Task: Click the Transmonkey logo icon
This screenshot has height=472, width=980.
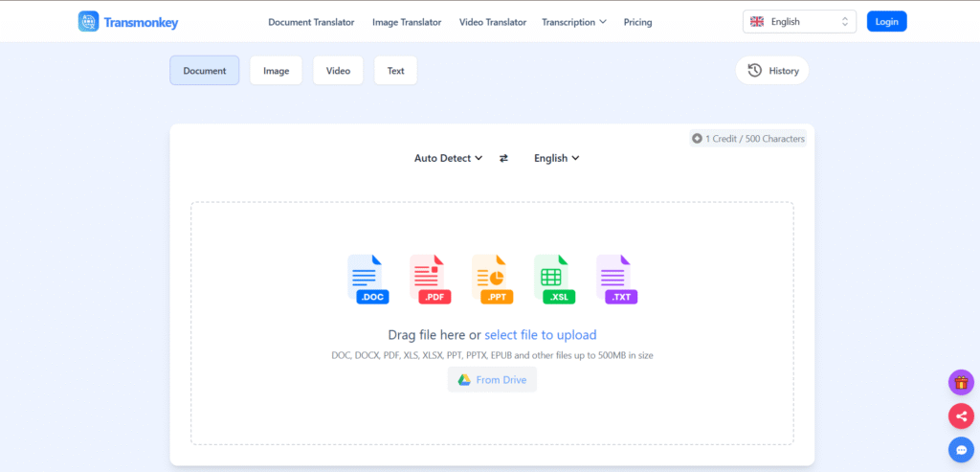Action: 88,22
